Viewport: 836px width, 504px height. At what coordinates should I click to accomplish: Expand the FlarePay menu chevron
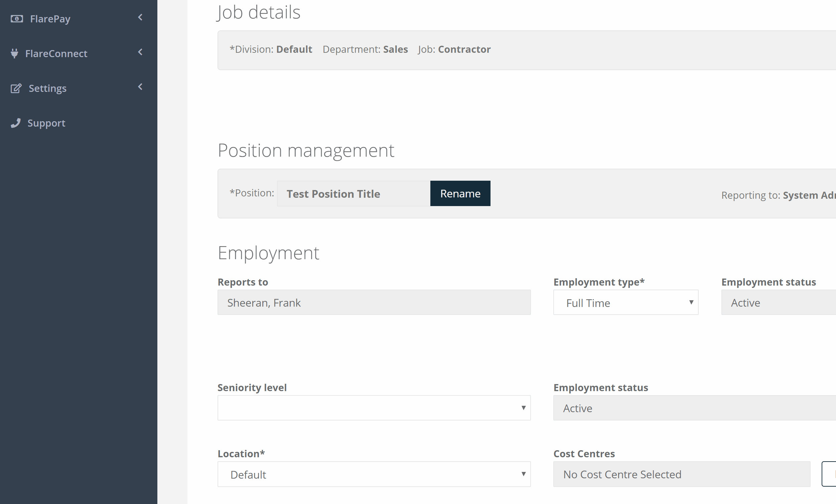click(140, 17)
